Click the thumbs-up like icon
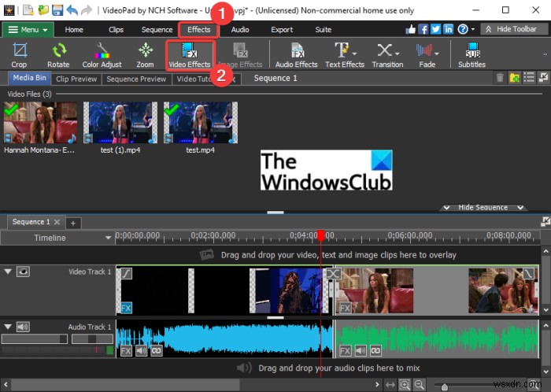551x392 pixels. pyautogui.click(x=410, y=29)
